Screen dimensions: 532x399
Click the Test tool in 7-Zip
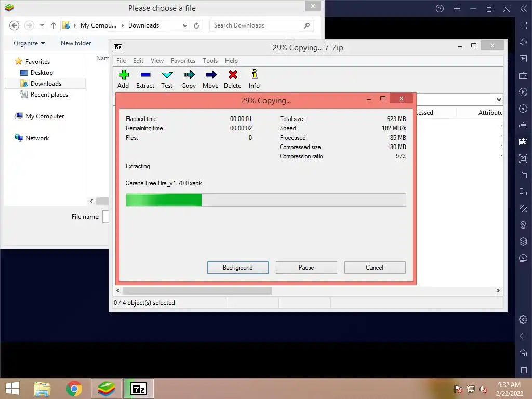coord(167,79)
